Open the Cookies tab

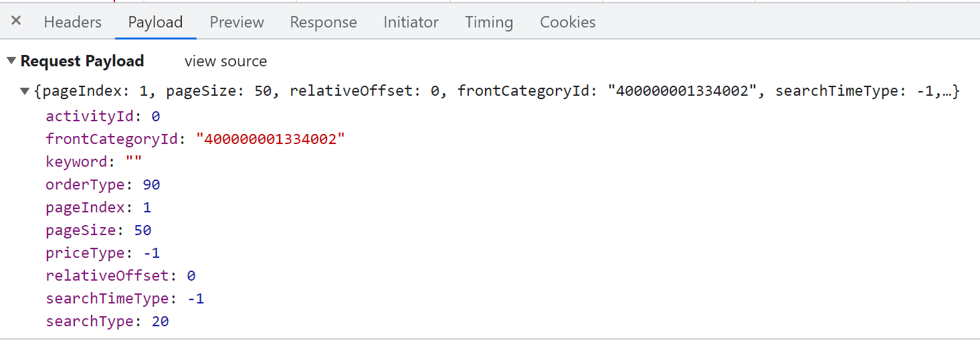tap(567, 22)
